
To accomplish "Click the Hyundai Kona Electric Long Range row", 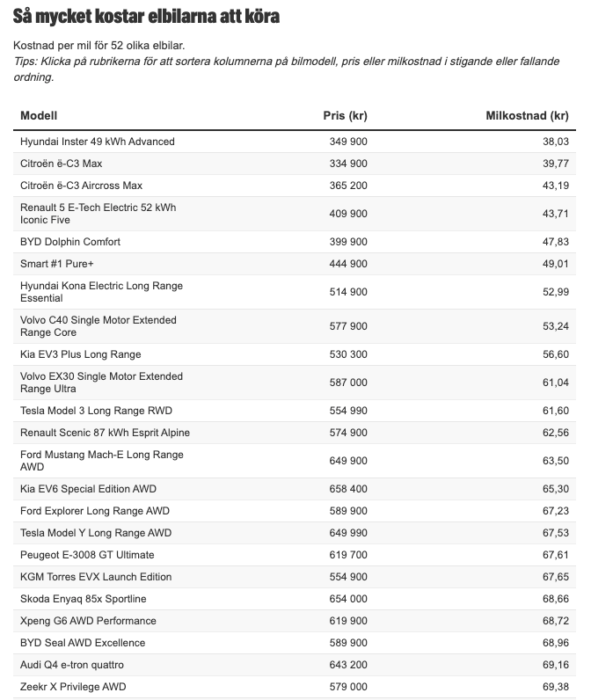I will point(101,292).
